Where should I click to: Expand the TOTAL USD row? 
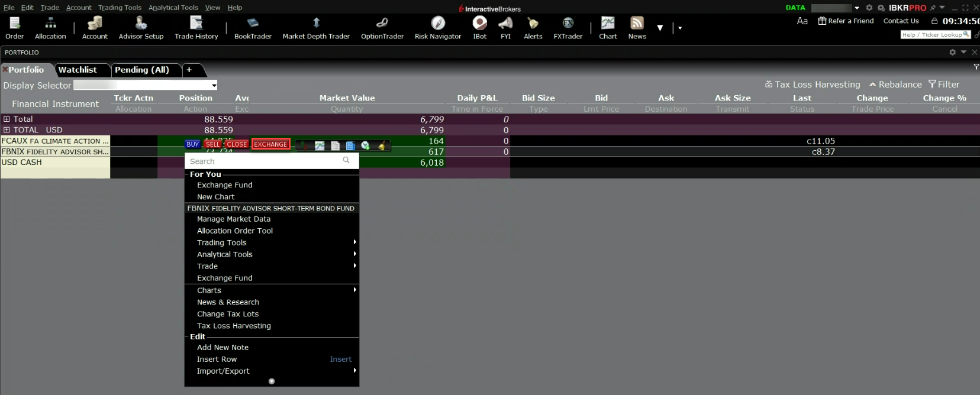[7, 129]
